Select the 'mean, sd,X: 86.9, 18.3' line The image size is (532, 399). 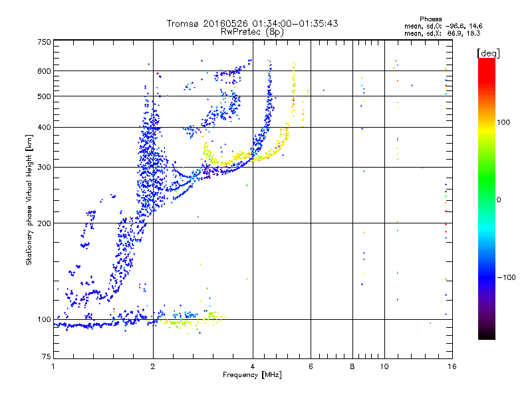tap(442, 33)
